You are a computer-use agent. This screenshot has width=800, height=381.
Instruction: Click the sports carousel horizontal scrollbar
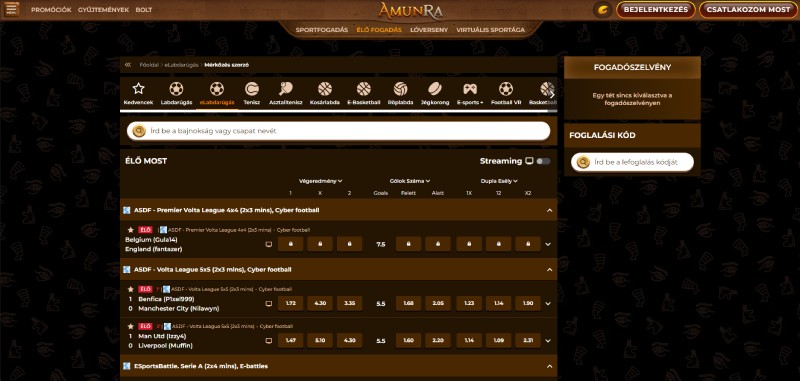[x=338, y=111]
